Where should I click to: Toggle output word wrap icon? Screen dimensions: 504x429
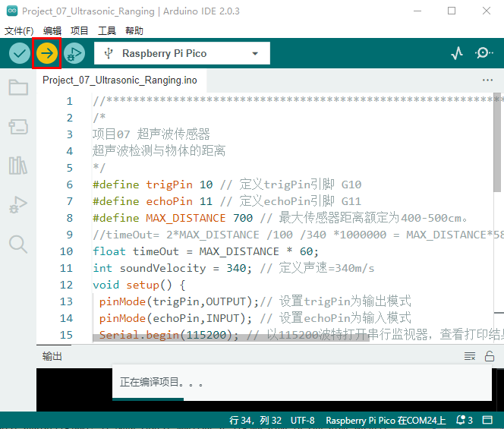470,356
